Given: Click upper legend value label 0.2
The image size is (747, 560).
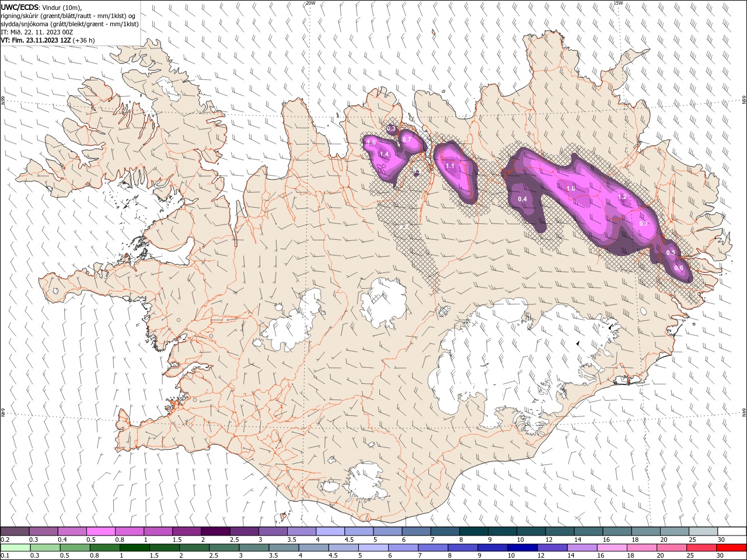Looking at the screenshot, I should [x=5, y=540].
